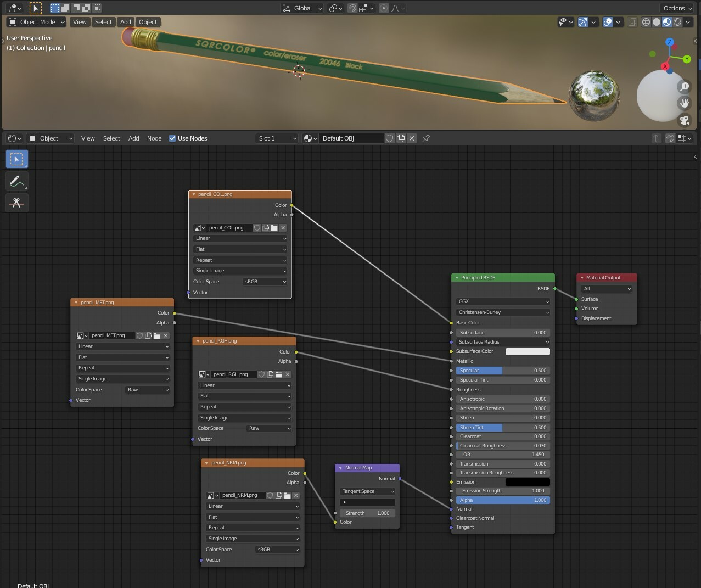Toggle X-ray display in viewport header
The image size is (701, 588).
632,22
